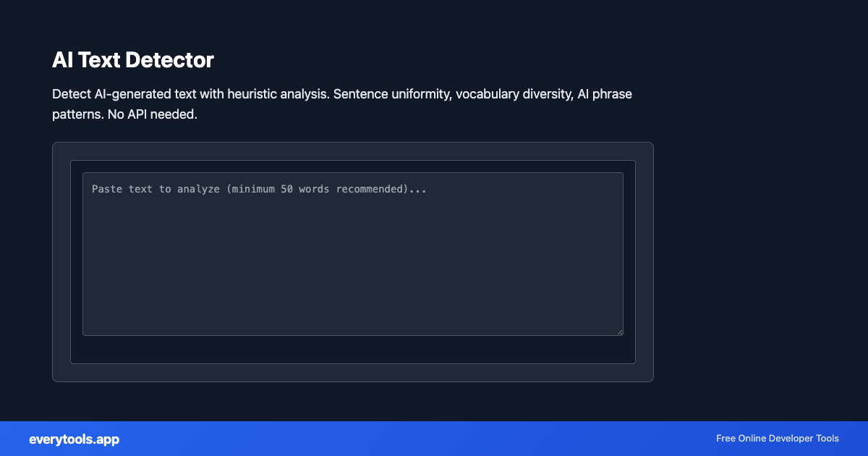Click the inner input panel border
The image size is (868, 456).
click(x=352, y=160)
